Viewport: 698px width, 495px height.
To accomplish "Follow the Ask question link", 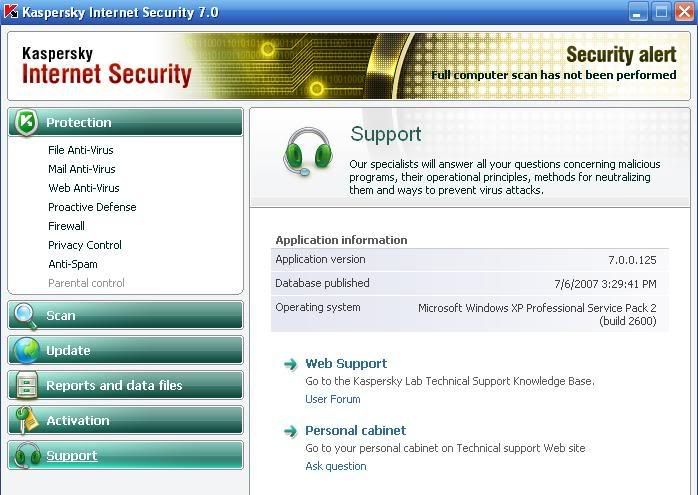I will coord(336,466).
